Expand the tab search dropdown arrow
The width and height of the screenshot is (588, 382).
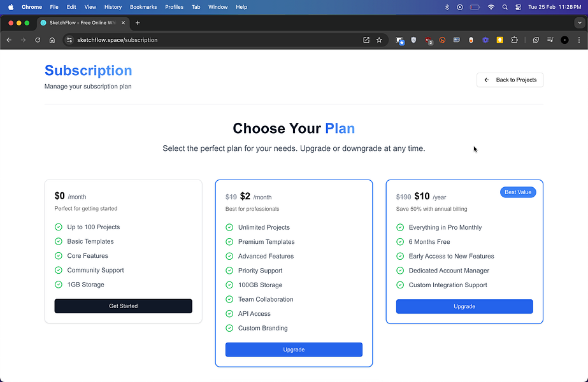[580, 23]
